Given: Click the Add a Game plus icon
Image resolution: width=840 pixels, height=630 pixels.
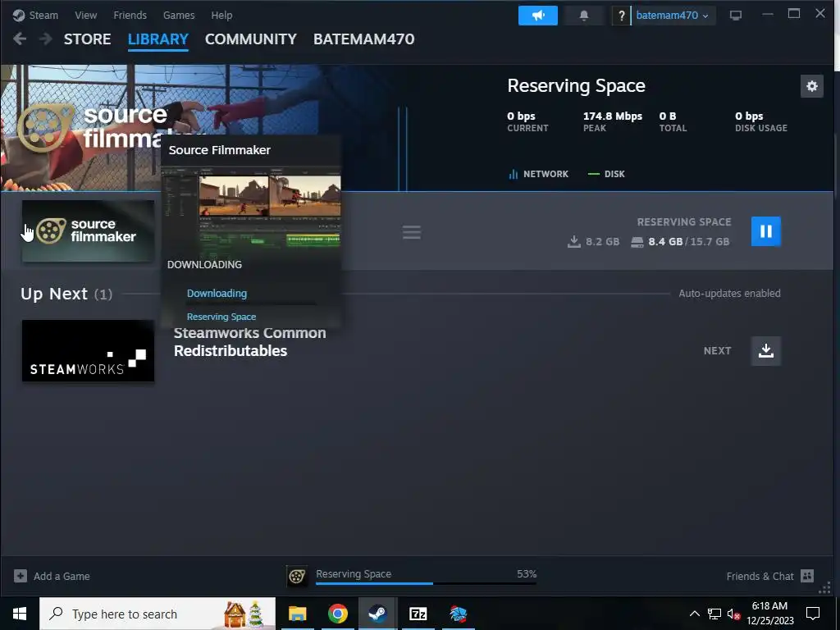Looking at the screenshot, I should point(21,576).
